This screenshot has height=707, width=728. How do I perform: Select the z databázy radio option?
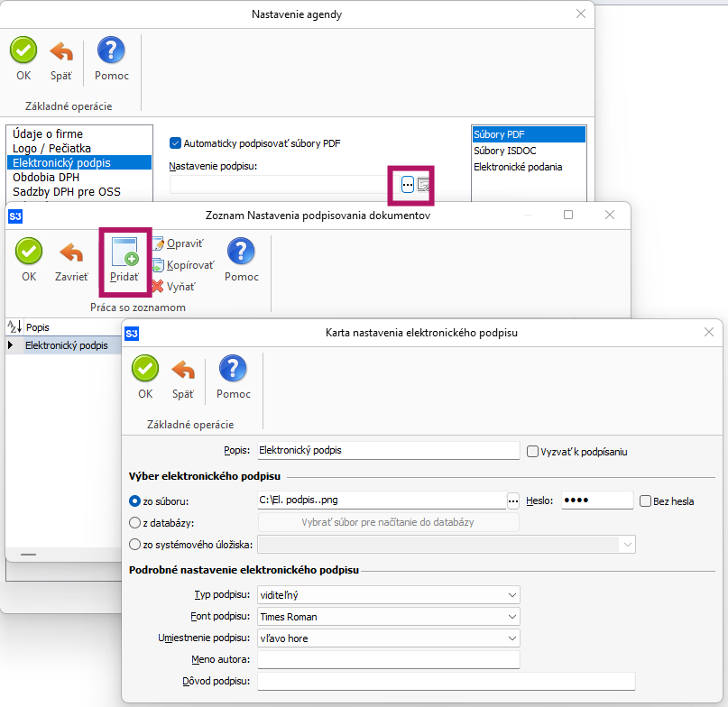click(135, 523)
